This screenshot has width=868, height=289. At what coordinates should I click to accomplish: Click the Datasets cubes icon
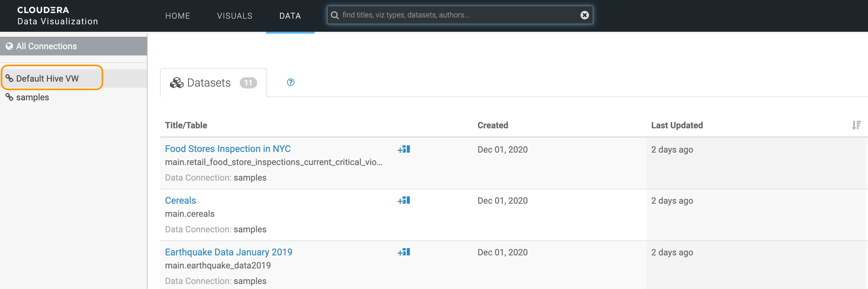(177, 83)
